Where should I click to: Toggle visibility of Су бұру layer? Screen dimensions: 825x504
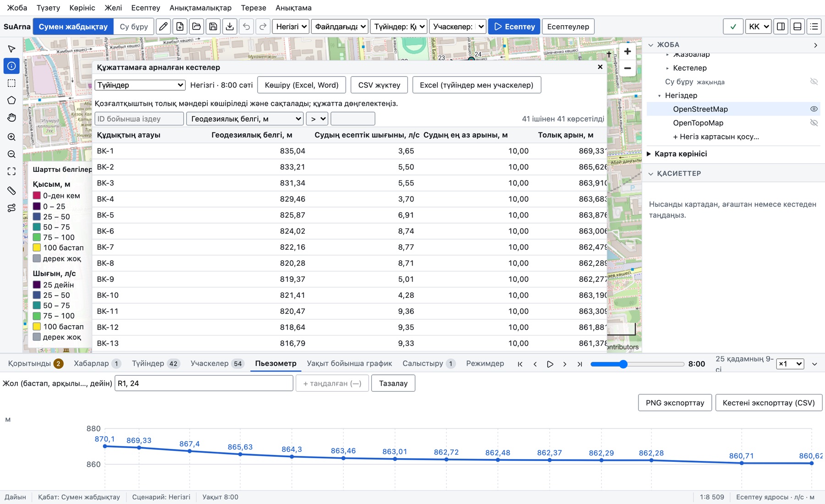coord(814,82)
